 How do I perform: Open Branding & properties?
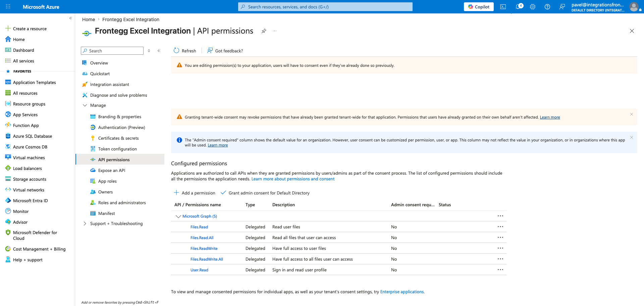click(120, 117)
